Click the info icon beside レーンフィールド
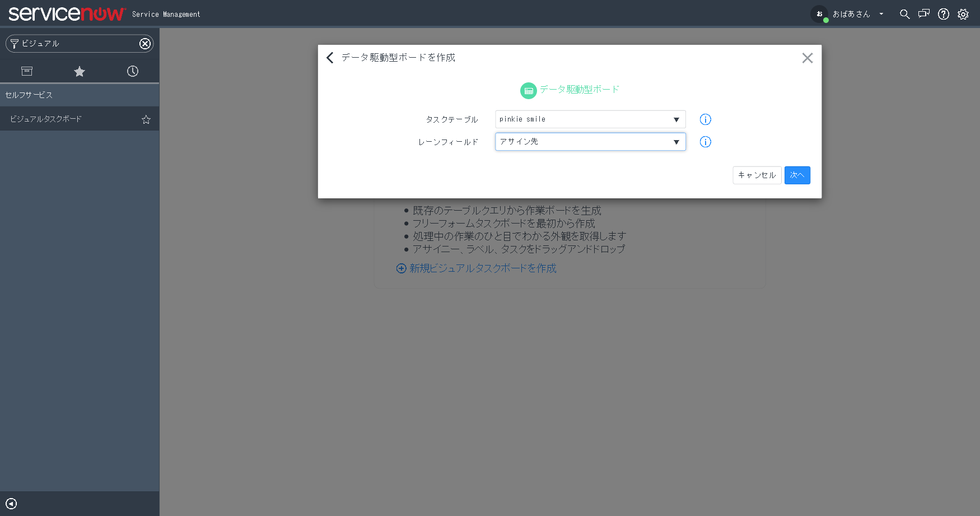Image resolution: width=980 pixels, height=516 pixels. 705,142
